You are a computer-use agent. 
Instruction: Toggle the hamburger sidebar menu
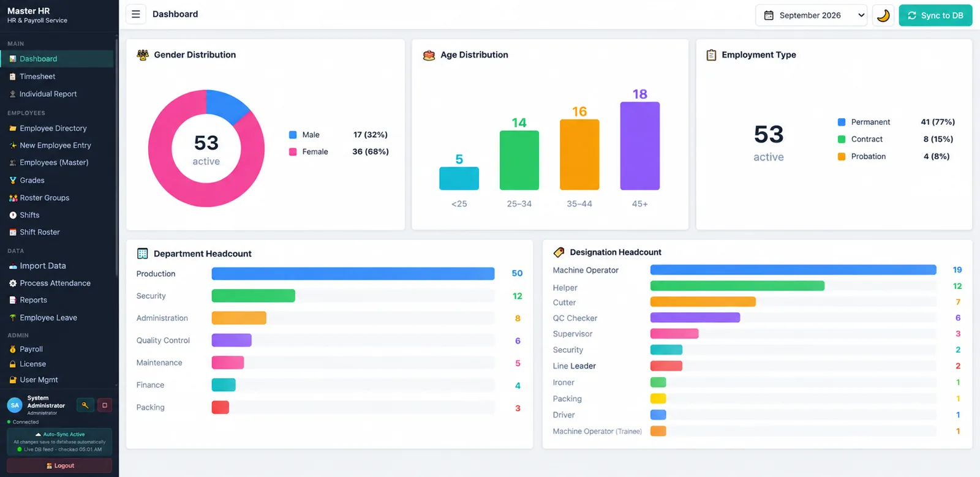pyautogui.click(x=135, y=14)
